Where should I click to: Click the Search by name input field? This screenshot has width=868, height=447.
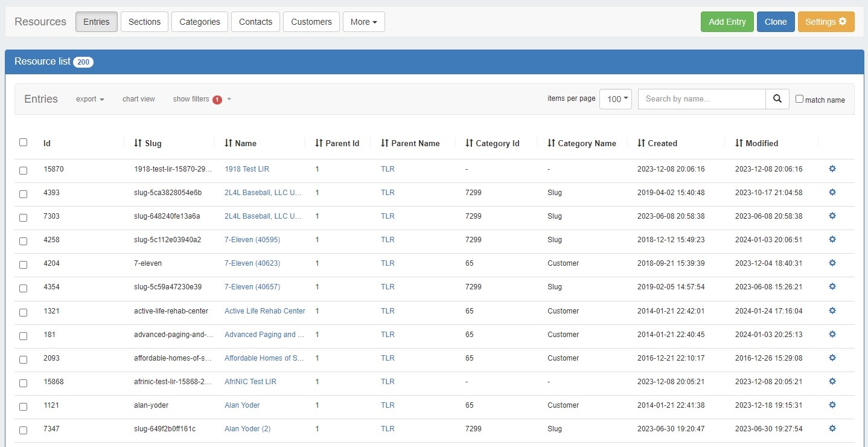(701, 99)
